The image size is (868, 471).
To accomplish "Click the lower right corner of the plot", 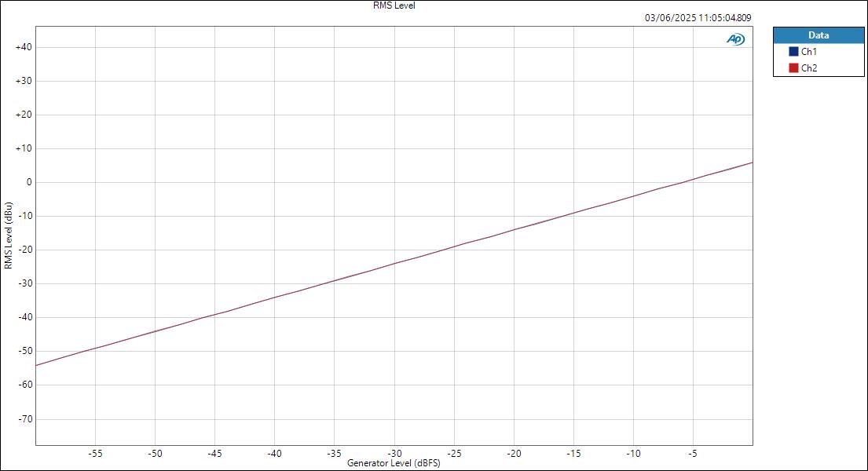I will pyautogui.click(x=753, y=445).
